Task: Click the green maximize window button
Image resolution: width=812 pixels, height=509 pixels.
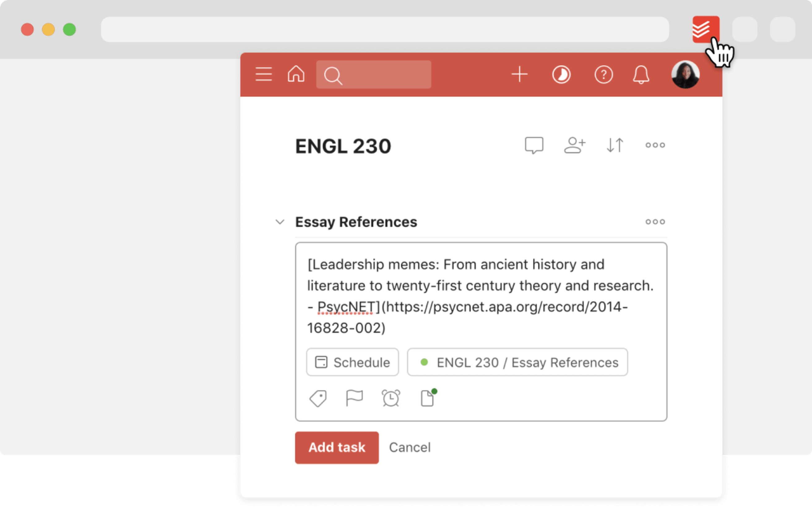Action: click(69, 29)
